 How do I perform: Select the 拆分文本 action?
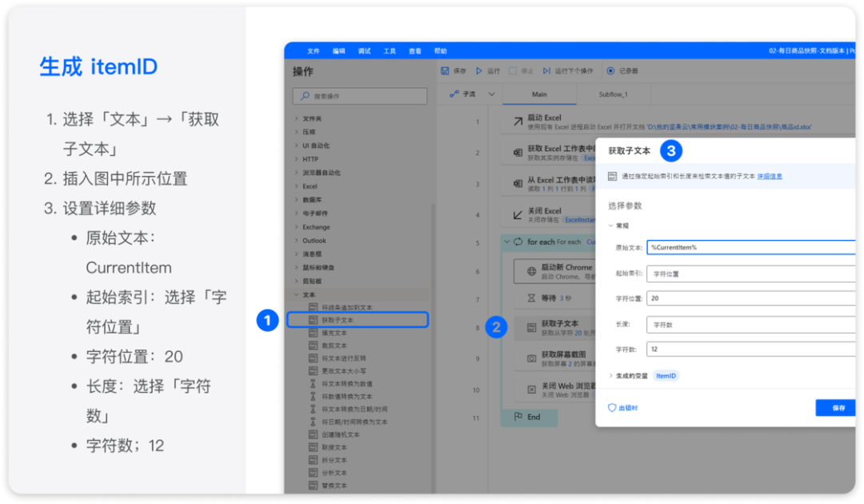pos(334,460)
